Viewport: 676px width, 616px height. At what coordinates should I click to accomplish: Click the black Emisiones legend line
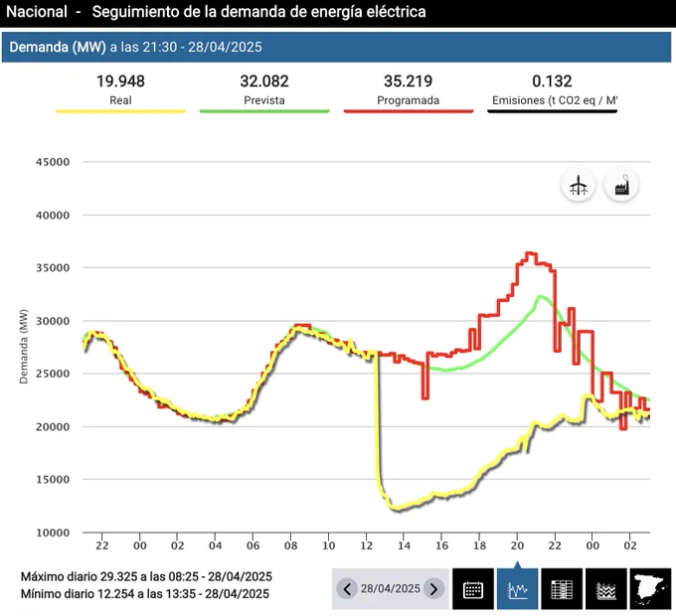pos(553,111)
